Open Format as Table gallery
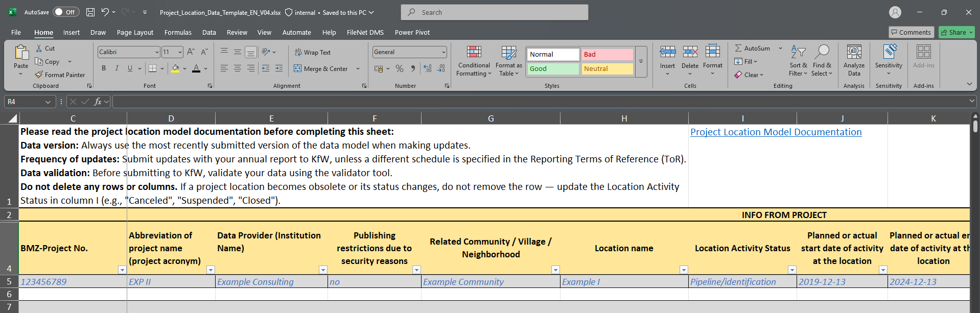This screenshot has height=313, width=980. pyautogui.click(x=509, y=61)
